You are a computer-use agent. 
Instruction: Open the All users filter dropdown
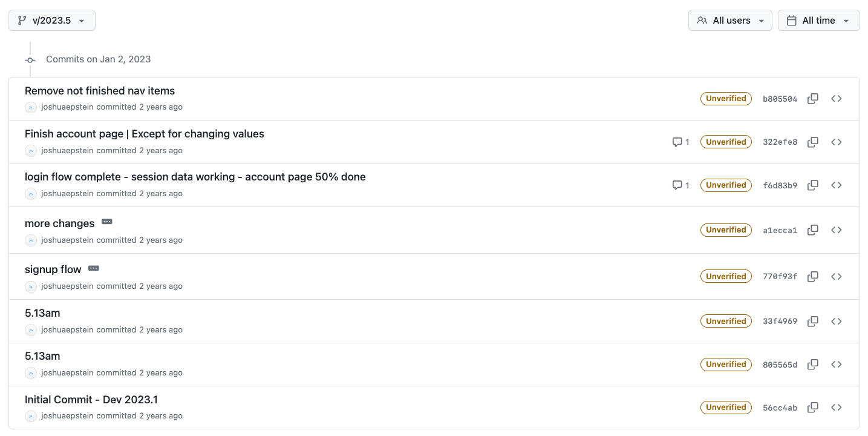pos(729,20)
